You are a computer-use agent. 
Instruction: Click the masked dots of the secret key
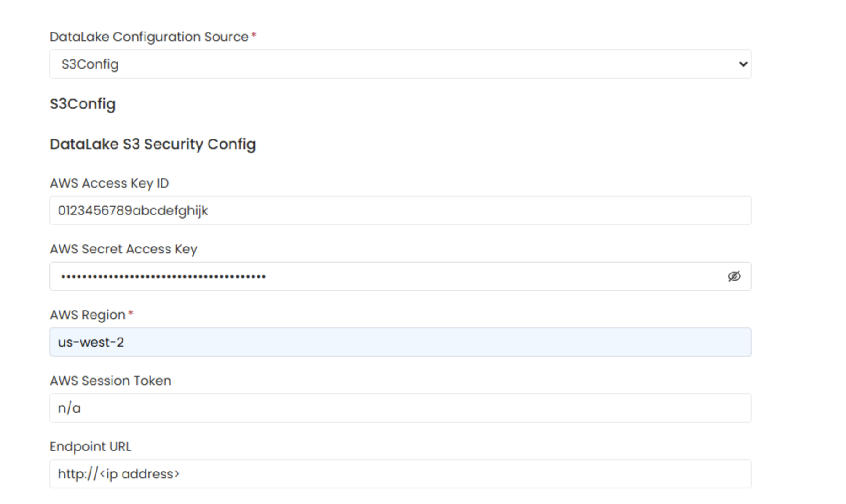pos(163,277)
